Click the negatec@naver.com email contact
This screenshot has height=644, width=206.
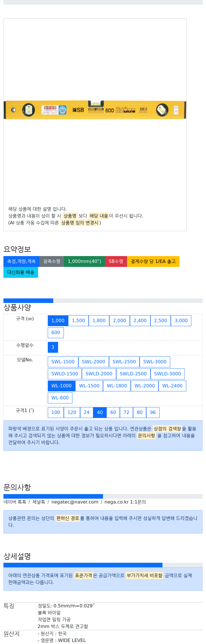coord(75,502)
